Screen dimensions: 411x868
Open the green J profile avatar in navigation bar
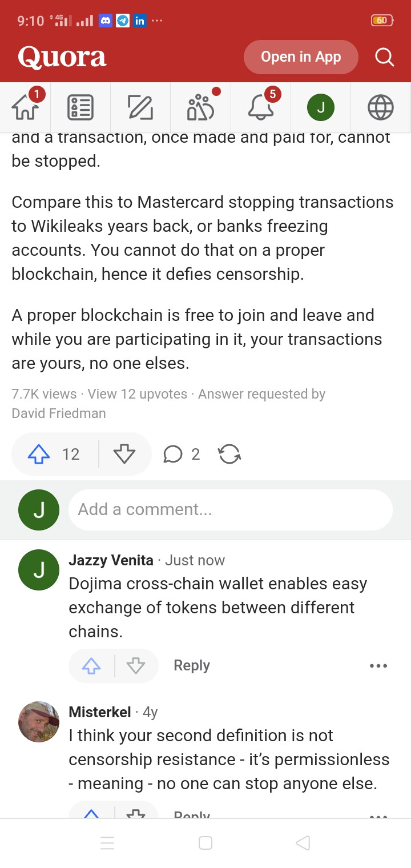click(321, 107)
